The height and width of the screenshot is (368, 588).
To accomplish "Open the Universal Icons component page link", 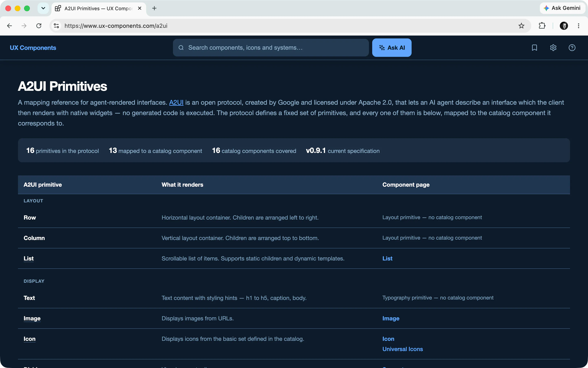I will tap(403, 349).
